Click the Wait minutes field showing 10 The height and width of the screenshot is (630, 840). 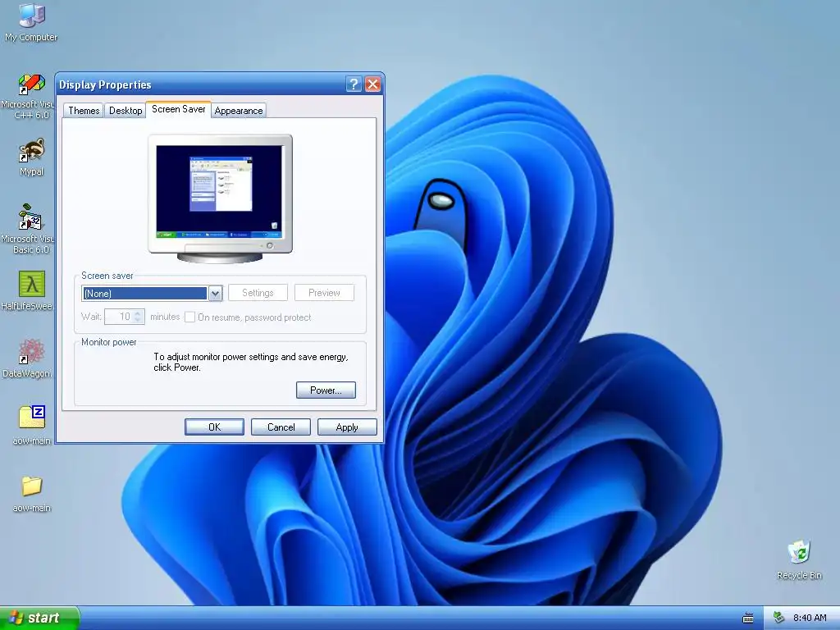[119, 317]
